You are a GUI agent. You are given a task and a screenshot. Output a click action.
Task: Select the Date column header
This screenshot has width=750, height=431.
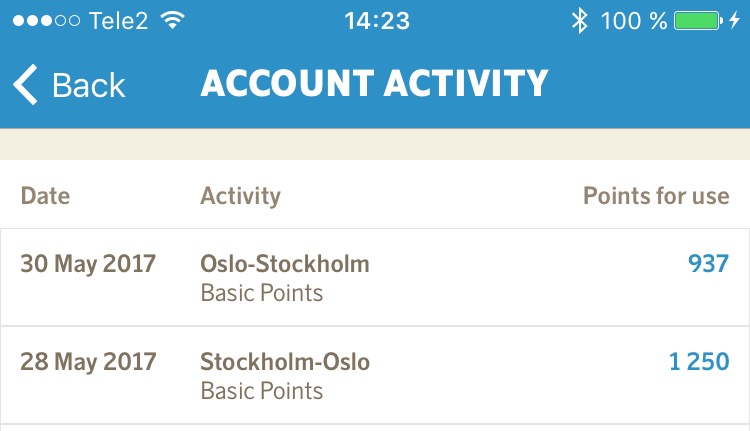tap(46, 196)
